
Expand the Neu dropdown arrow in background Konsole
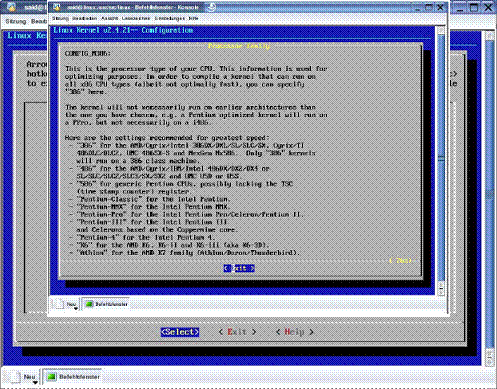point(35,382)
